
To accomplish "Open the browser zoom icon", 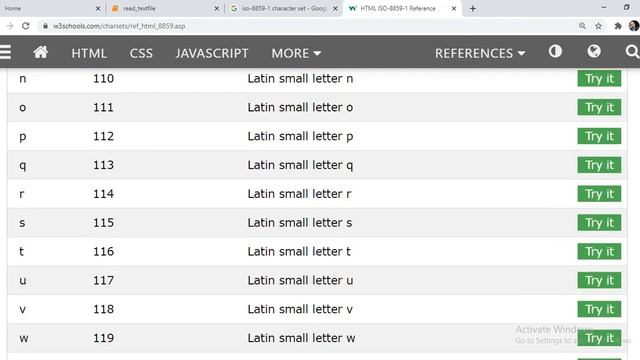I will 582,26.
